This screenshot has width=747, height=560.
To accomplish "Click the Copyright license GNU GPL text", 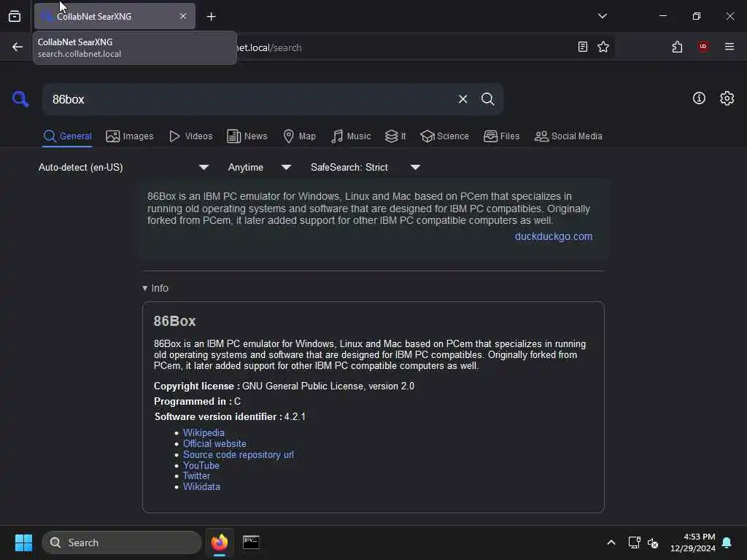I will point(284,386).
